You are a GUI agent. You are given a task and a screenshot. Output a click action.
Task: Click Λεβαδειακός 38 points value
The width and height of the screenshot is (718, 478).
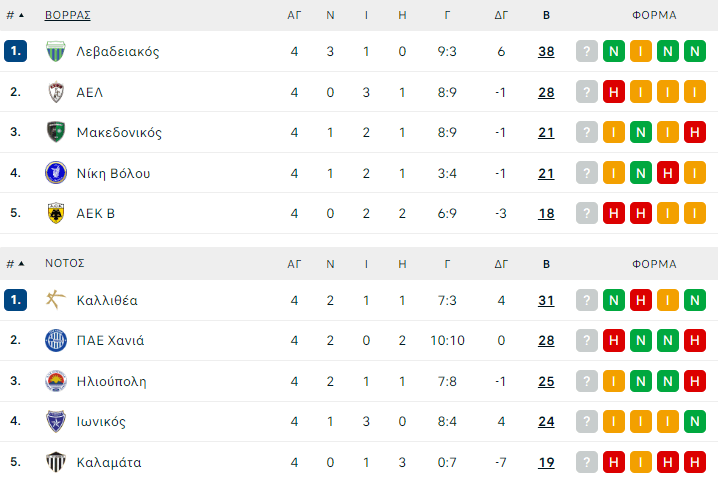point(546,51)
